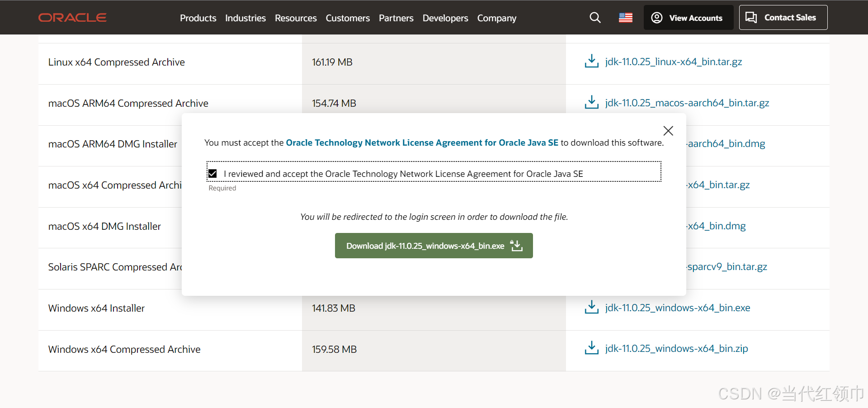Viewport: 868px width, 408px height.
Task: Click the 'Windows x64 Compressed Archive' text
Action: [x=124, y=349]
